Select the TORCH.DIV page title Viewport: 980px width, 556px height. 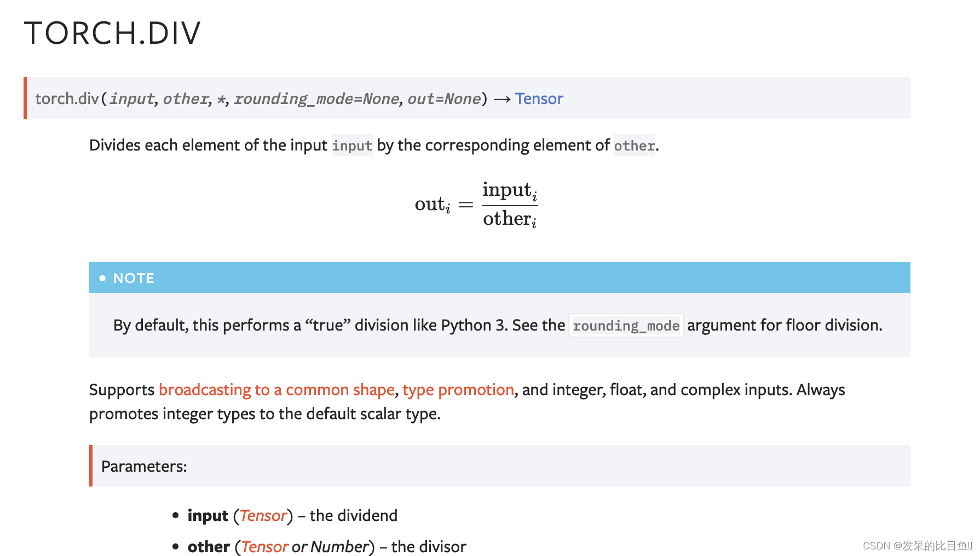112,33
